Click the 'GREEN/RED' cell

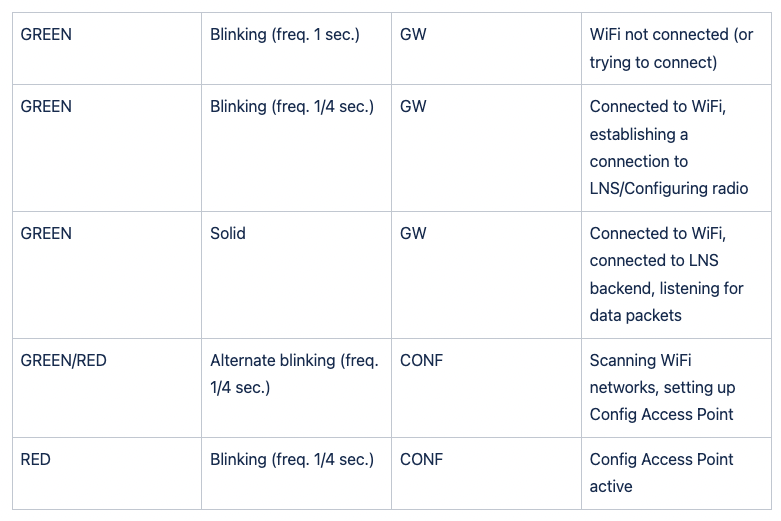(107, 388)
